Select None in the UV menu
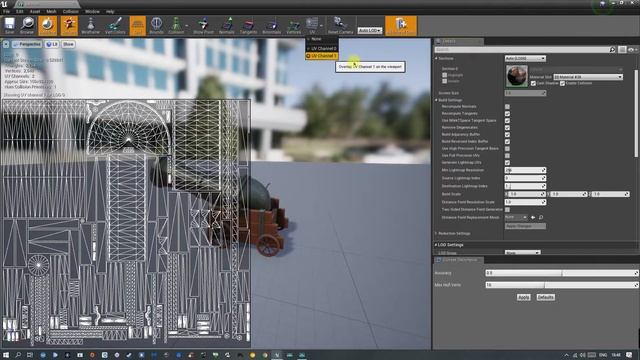Screen dimensions: 640x360 click(322, 39)
